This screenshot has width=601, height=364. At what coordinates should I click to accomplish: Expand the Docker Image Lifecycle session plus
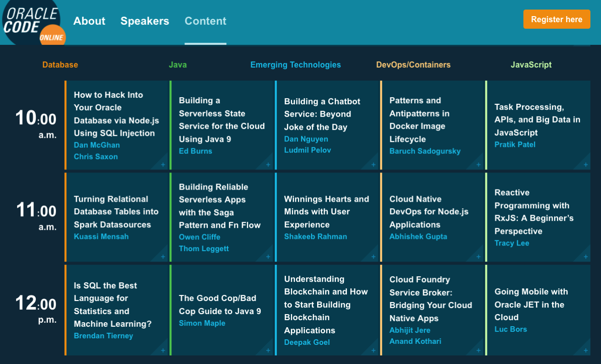point(478,165)
